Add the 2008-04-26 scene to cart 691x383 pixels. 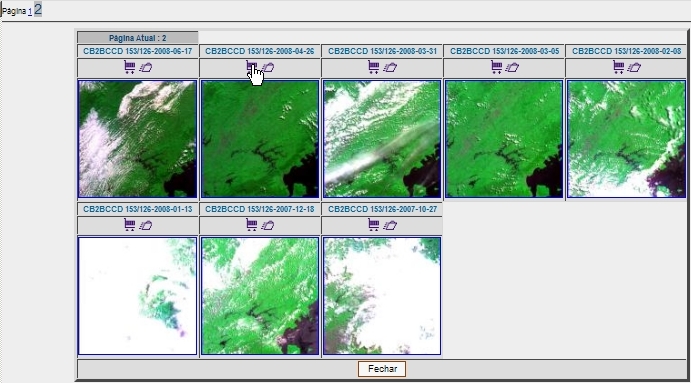[252, 67]
